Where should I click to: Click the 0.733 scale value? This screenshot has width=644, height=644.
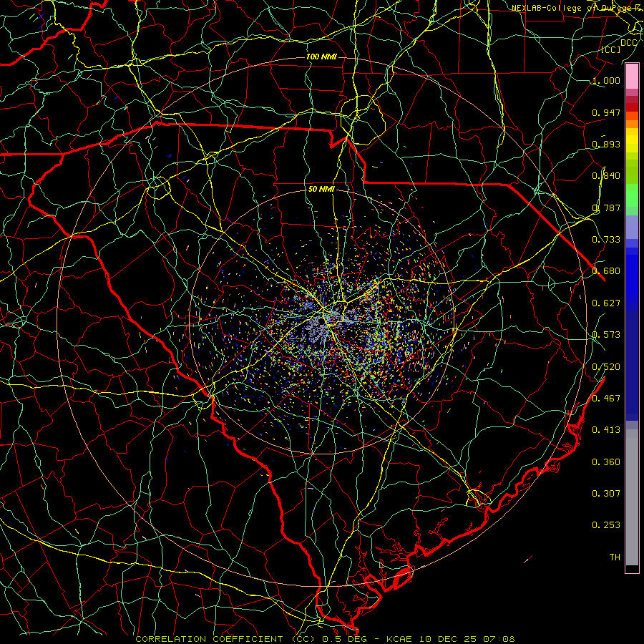pyautogui.click(x=606, y=240)
